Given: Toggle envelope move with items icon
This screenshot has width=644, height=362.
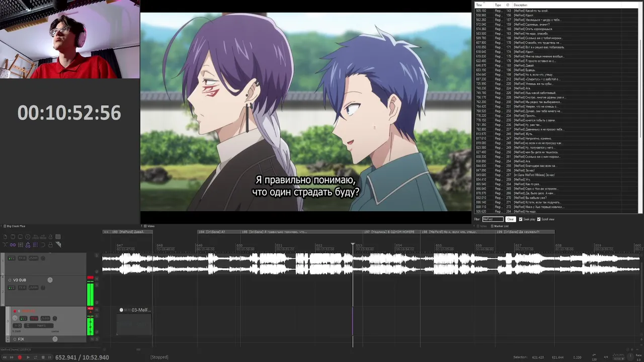Looking at the screenshot, I should point(28,244).
